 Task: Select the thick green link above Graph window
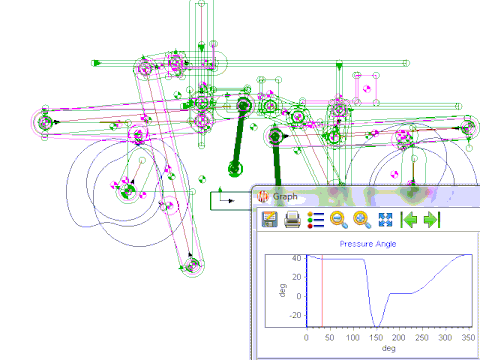click(x=276, y=157)
